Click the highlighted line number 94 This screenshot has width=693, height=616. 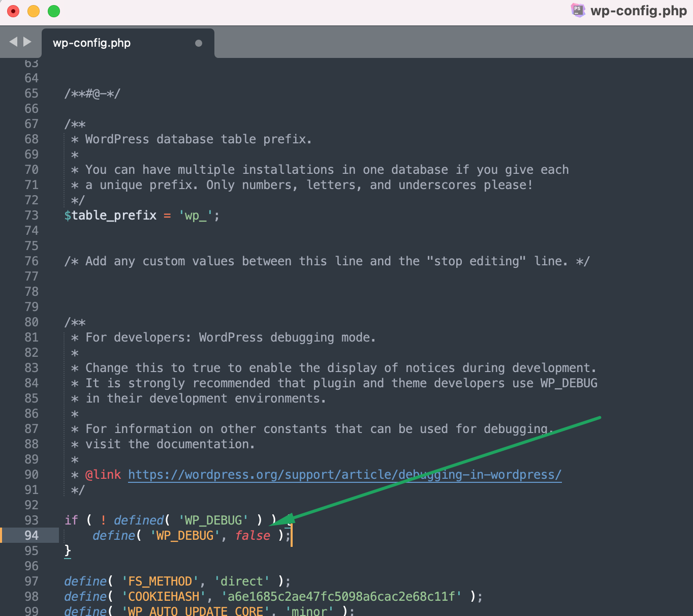point(31,536)
